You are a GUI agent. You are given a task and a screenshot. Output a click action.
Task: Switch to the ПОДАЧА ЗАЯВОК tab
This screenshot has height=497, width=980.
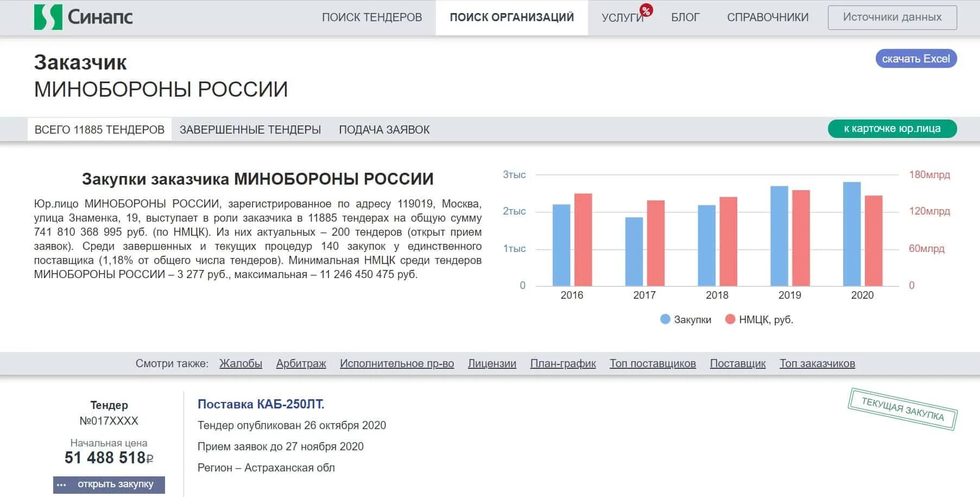(x=384, y=130)
